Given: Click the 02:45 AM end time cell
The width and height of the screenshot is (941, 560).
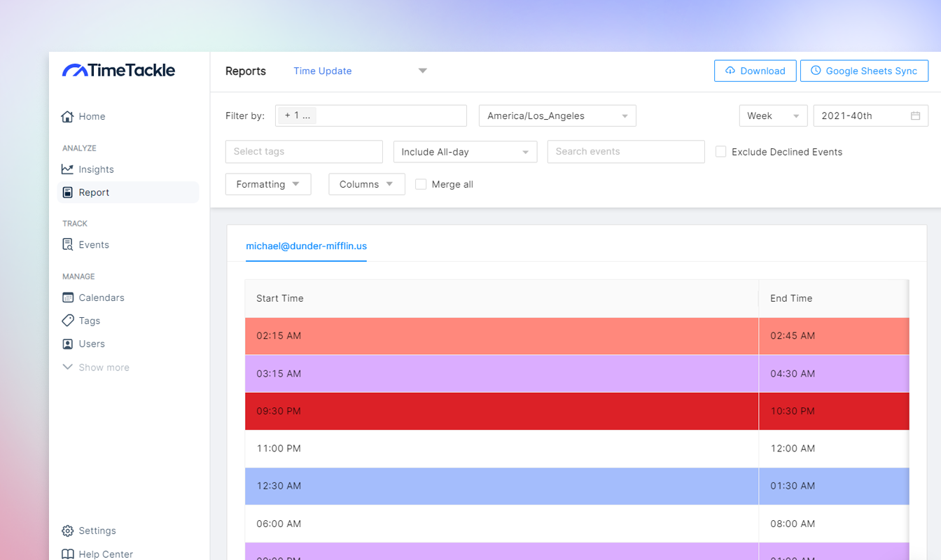Looking at the screenshot, I should click(x=834, y=336).
